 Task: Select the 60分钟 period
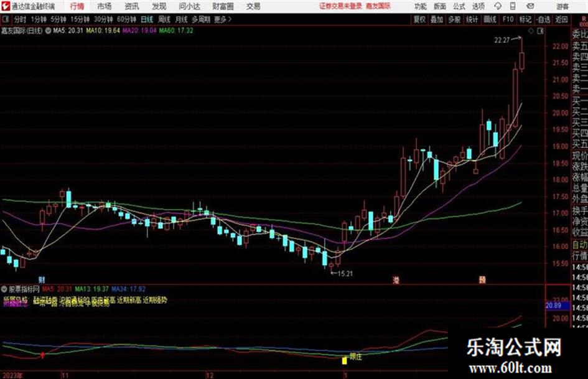(x=126, y=19)
